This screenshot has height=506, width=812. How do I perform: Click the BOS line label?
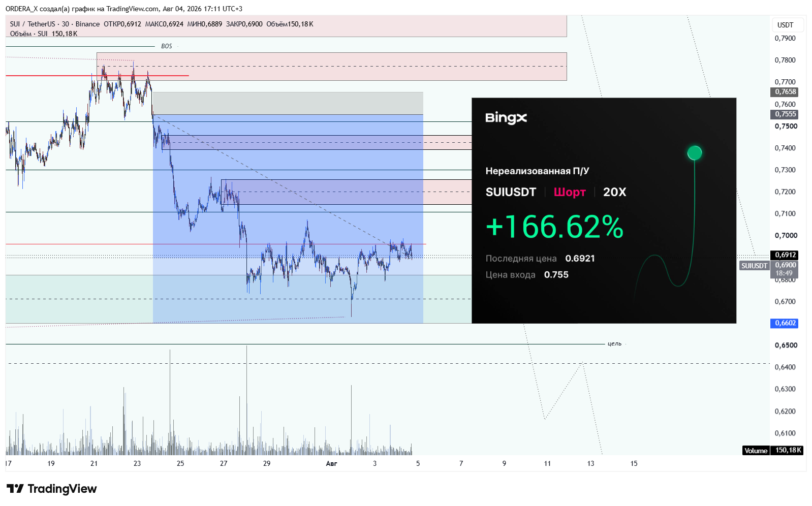coord(167,46)
